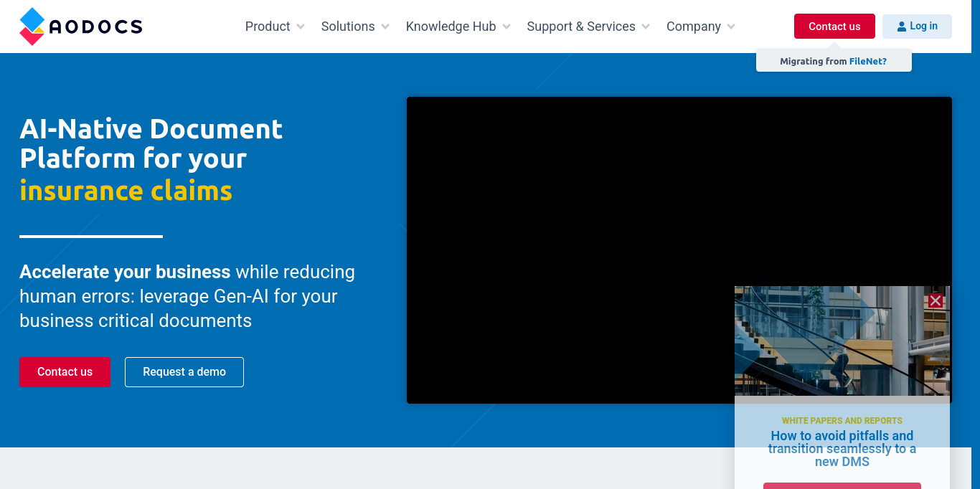Click the Log in button

tap(917, 27)
